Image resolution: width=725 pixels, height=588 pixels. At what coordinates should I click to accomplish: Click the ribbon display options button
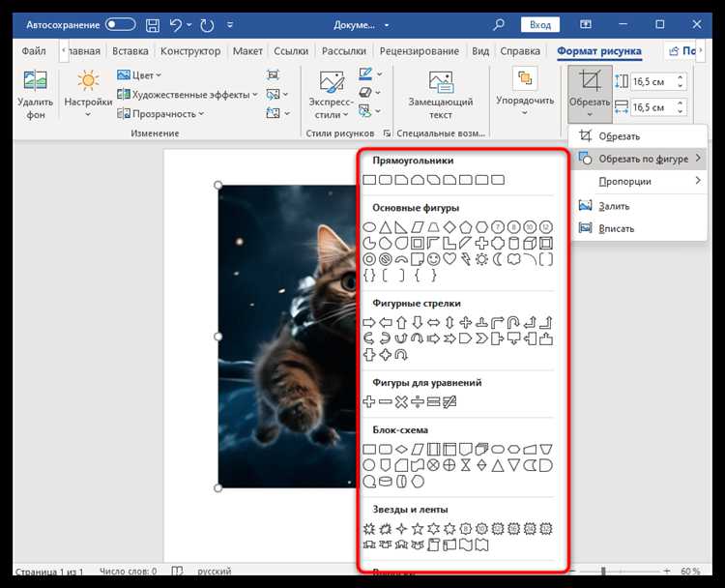(586, 24)
